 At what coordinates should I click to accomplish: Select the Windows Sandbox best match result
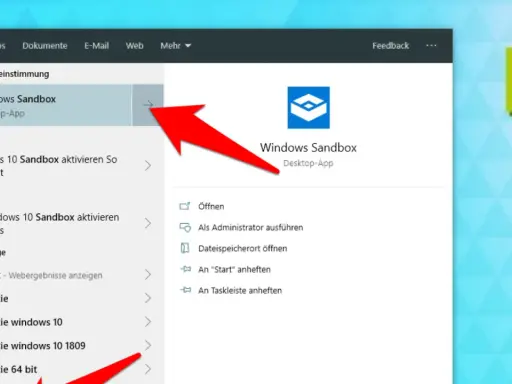click(66, 105)
